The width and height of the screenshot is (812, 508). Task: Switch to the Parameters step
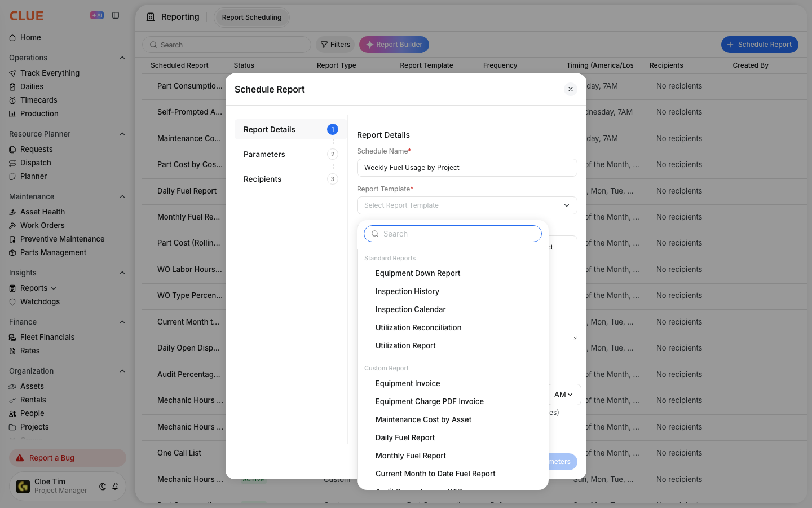point(291,155)
